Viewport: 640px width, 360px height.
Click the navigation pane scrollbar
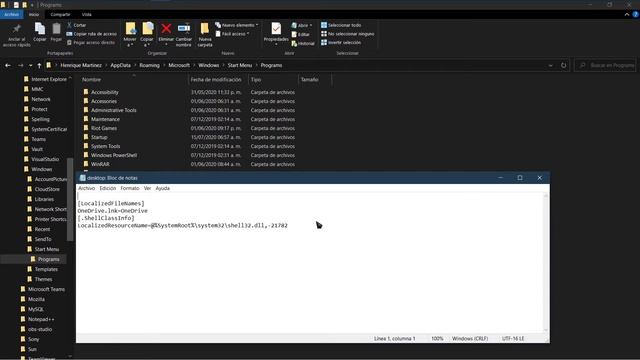click(70, 199)
